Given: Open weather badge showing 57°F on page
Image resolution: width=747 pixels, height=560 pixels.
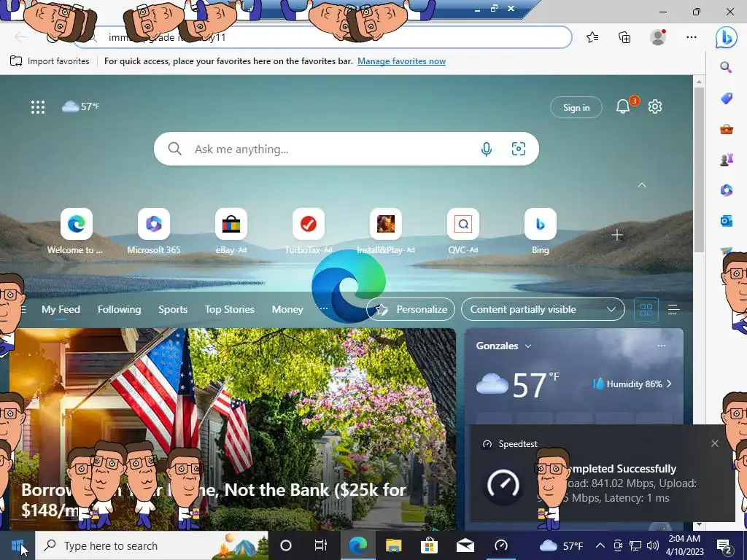Looking at the screenshot, I should [80, 106].
